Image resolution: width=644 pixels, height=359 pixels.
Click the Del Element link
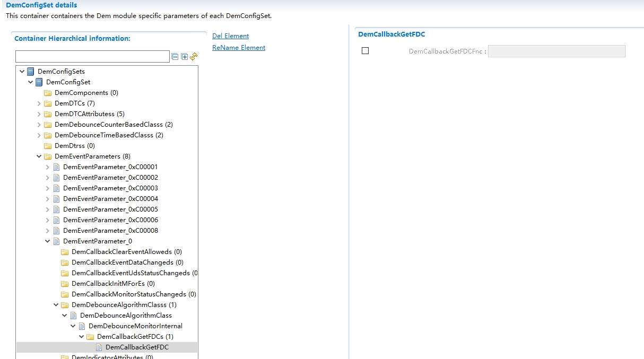pos(230,36)
